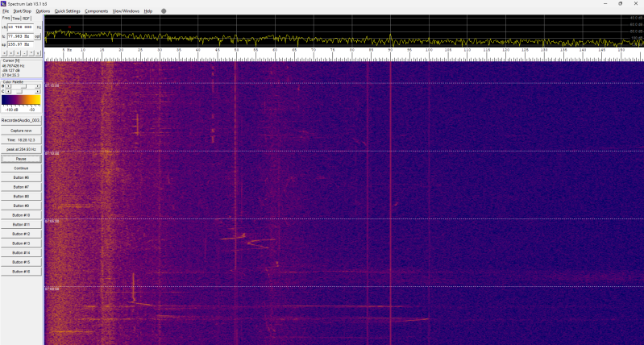Click Button #12

click(x=21, y=234)
